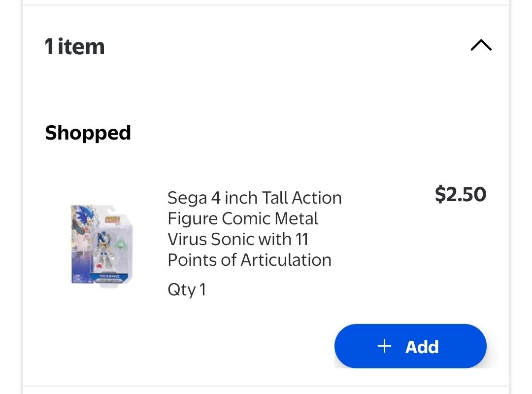Image resolution: width=532 pixels, height=394 pixels.
Task: Click "Points of Articulation" title line
Action: (249, 260)
